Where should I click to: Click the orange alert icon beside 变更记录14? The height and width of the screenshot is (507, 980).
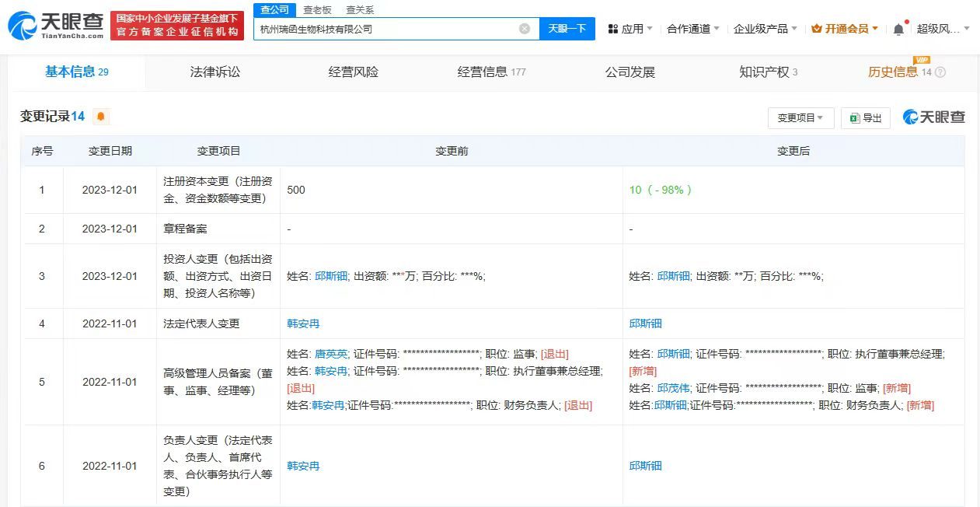(102, 117)
